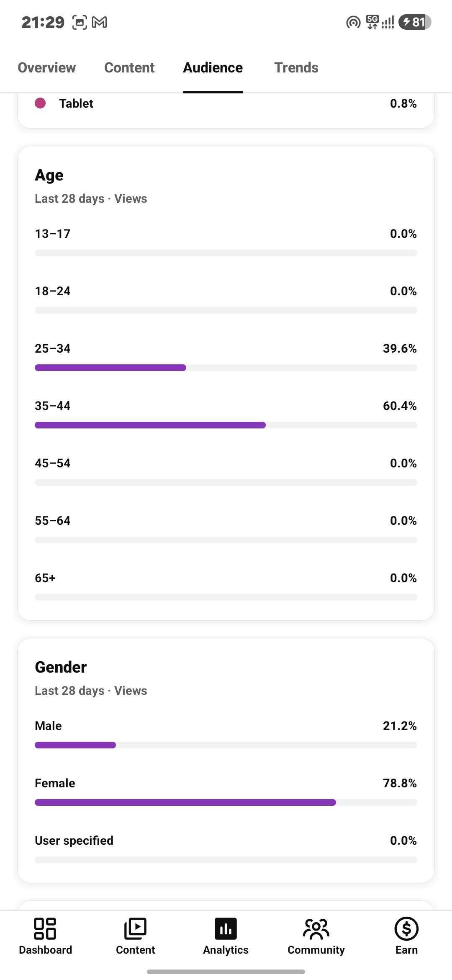Open the Age card heading
This screenshot has width=452, height=980.
[x=49, y=175]
